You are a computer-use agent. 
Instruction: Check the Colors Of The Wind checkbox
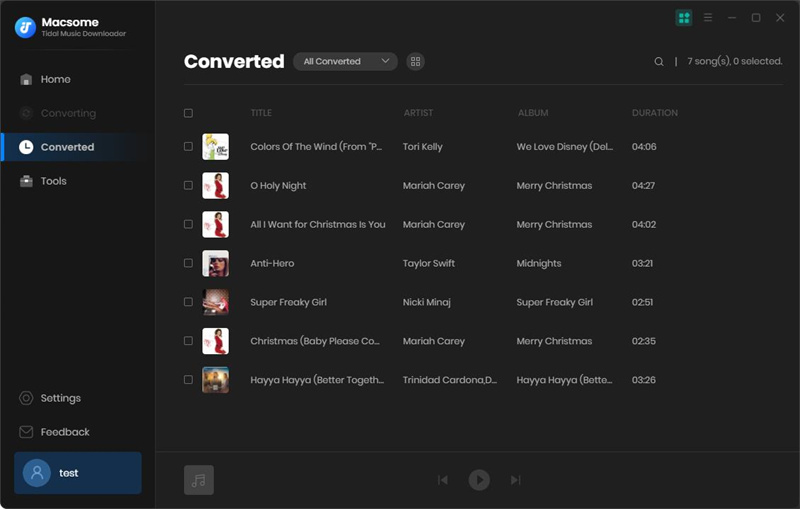click(188, 146)
